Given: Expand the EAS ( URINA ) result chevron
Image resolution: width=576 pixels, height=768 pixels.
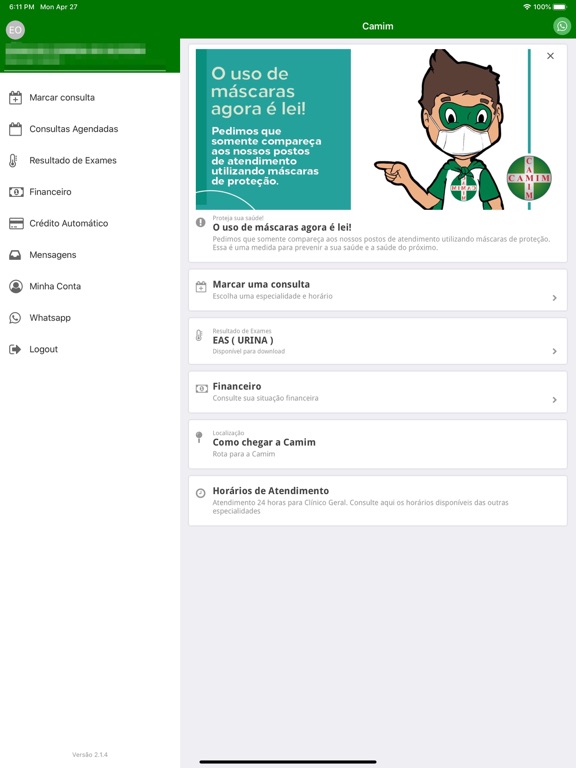Looking at the screenshot, I should 554,351.
